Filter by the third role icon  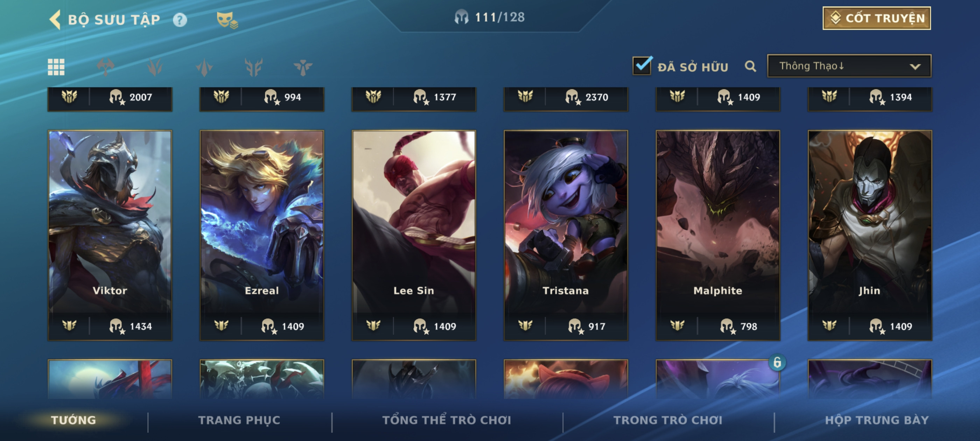click(x=204, y=67)
